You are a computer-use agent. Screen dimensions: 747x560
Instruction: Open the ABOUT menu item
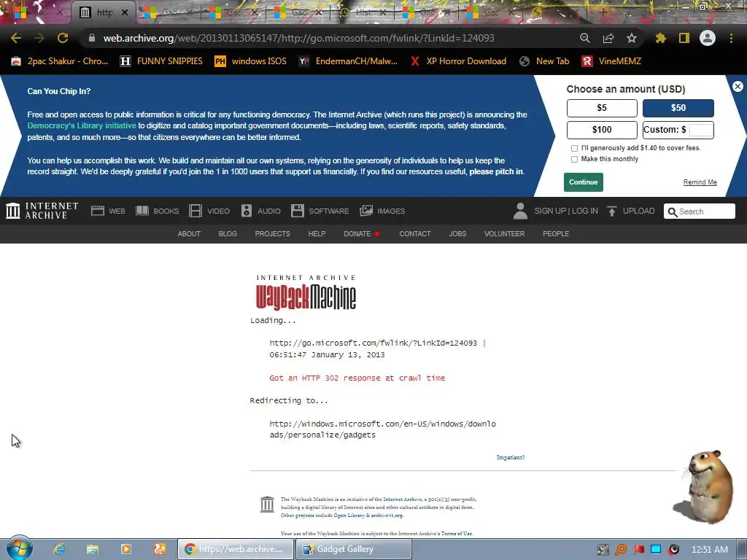[x=189, y=234]
